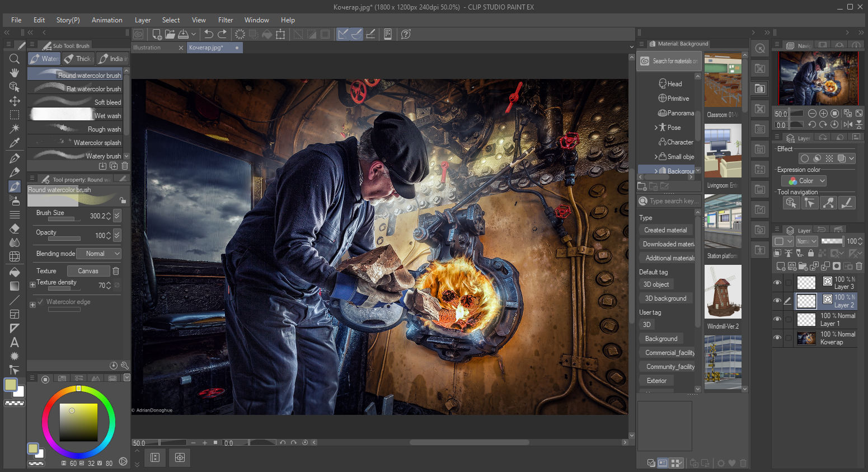This screenshot has width=868, height=472.
Task: Toggle the lock box on Layer 3
Action: tap(788, 283)
